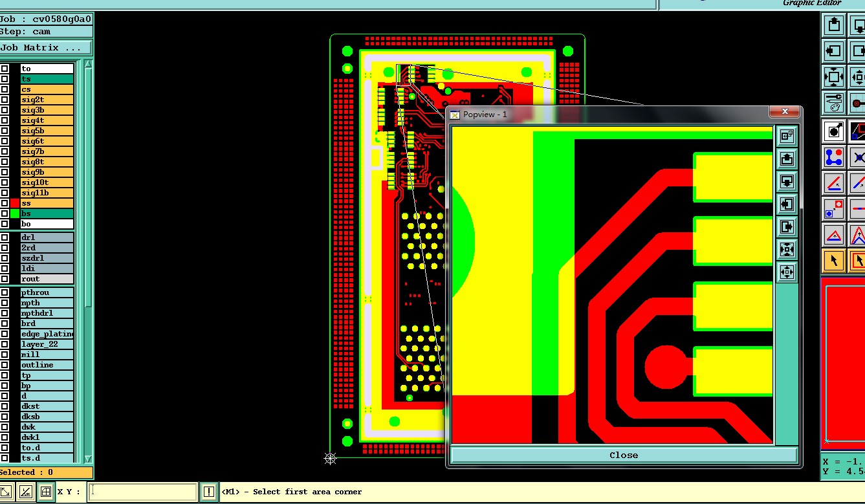865x504 pixels.
Task: Select layer name edge_plating
Action: (47, 334)
